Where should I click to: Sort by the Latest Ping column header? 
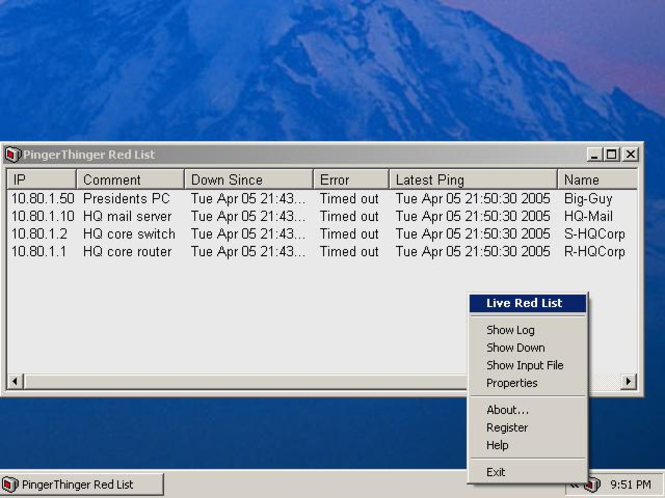(473, 179)
